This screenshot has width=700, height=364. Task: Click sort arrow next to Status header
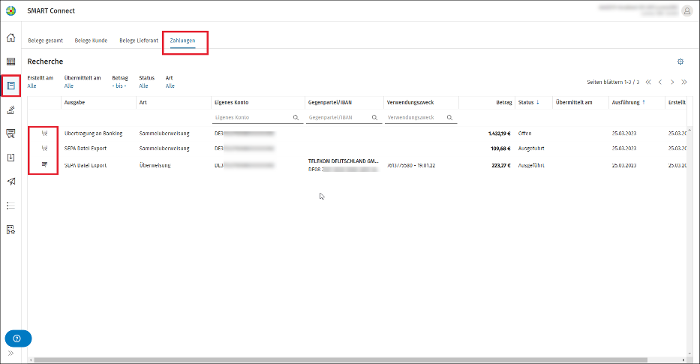(538, 102)
